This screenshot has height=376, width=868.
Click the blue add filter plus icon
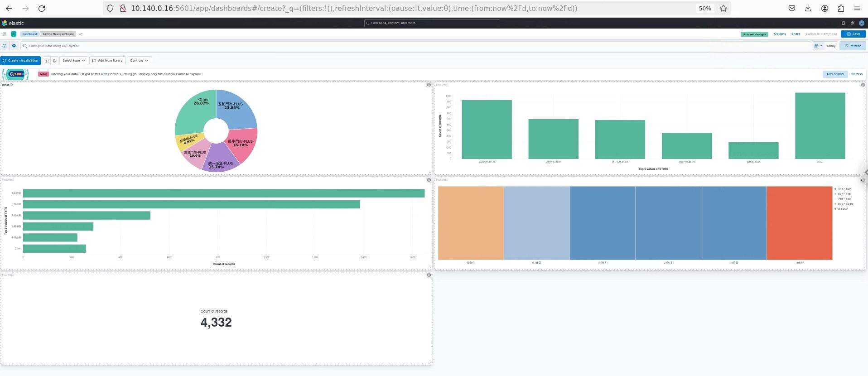click(14, 46)
